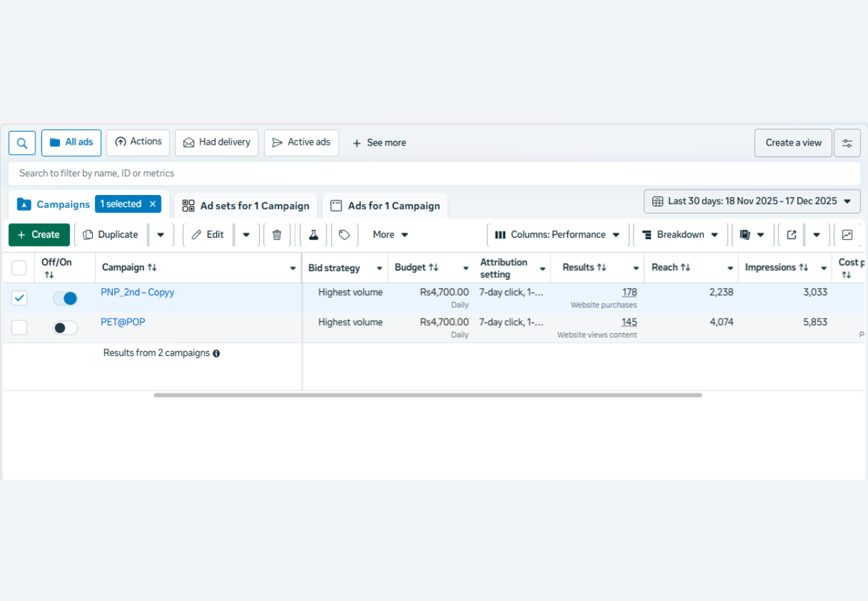Open the A/B test flask icon

[313, 235]
